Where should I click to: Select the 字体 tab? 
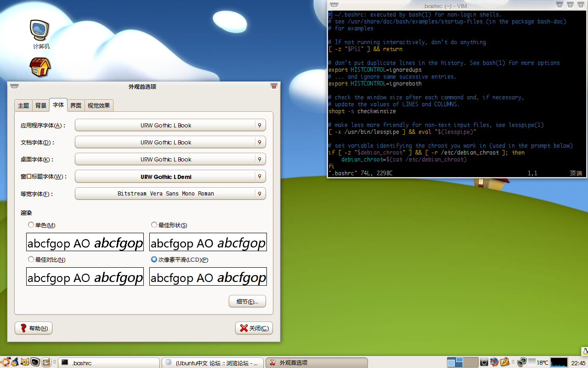[x=58, y=105]
